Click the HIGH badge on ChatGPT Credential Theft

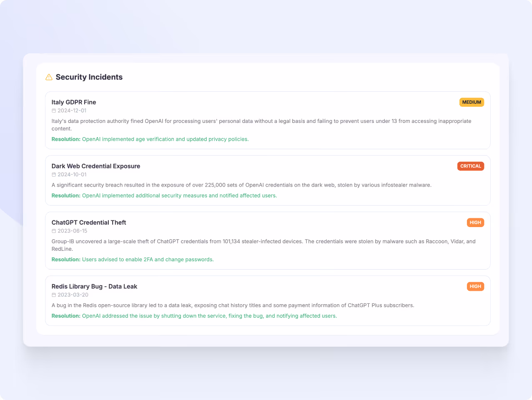point(475,222)
